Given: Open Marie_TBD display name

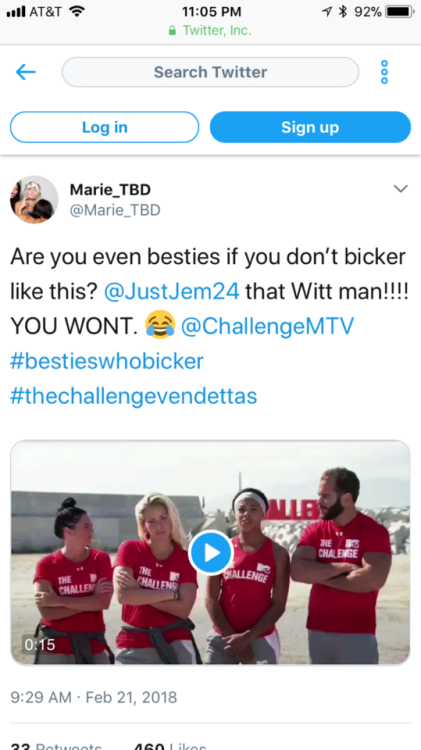Looking at the screenshot, I should click(x=110, y=190).
